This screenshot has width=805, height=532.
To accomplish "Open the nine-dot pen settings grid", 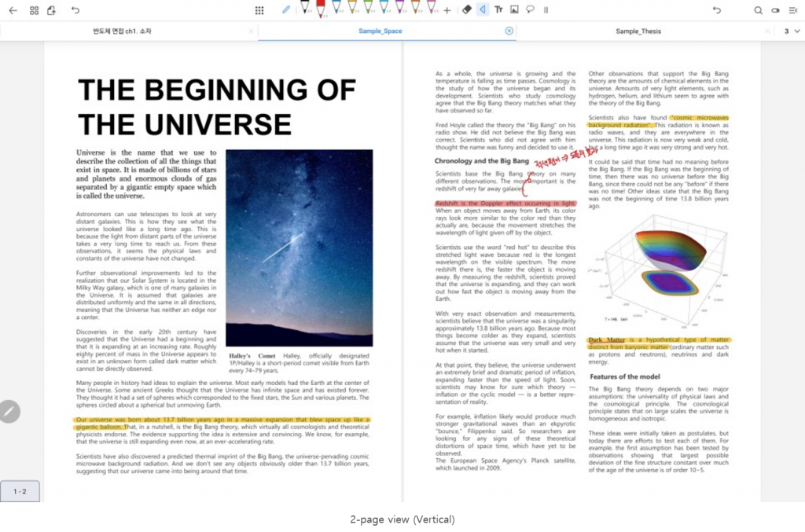I will click(259, 10).
